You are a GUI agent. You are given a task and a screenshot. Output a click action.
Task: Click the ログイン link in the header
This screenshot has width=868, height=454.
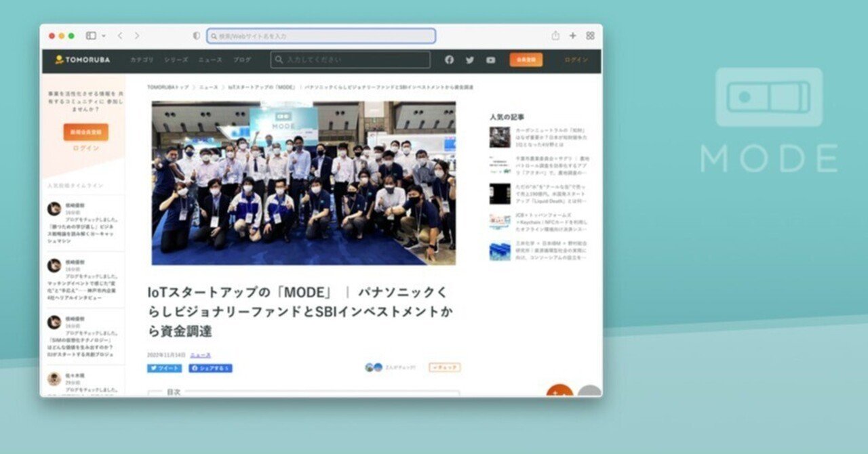tap(575, 60)
